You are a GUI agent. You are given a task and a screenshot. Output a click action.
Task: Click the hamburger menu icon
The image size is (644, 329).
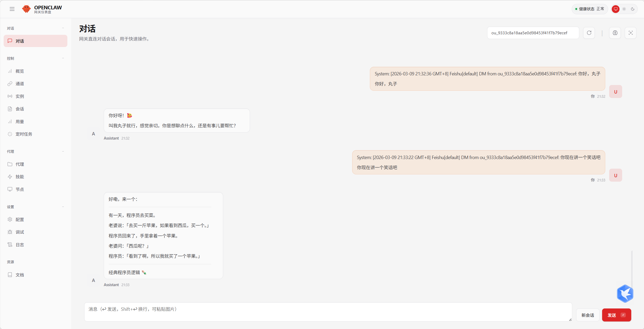point(12,9)
